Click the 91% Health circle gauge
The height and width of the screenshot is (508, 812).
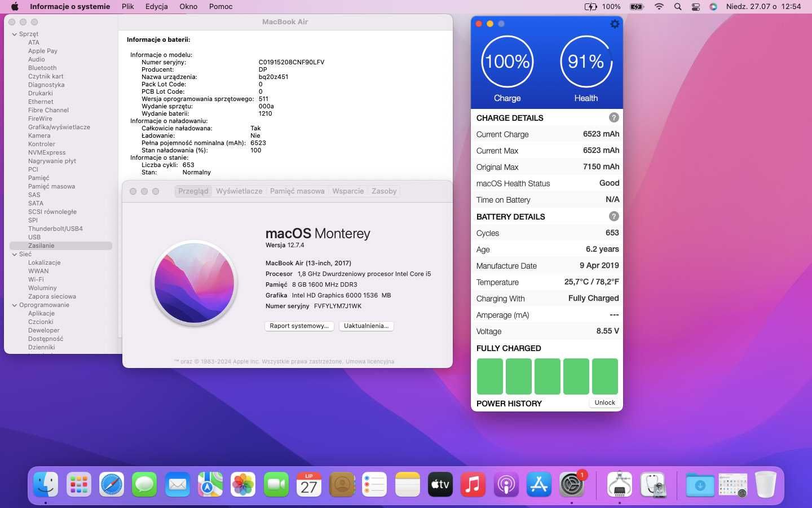point(586,62)
